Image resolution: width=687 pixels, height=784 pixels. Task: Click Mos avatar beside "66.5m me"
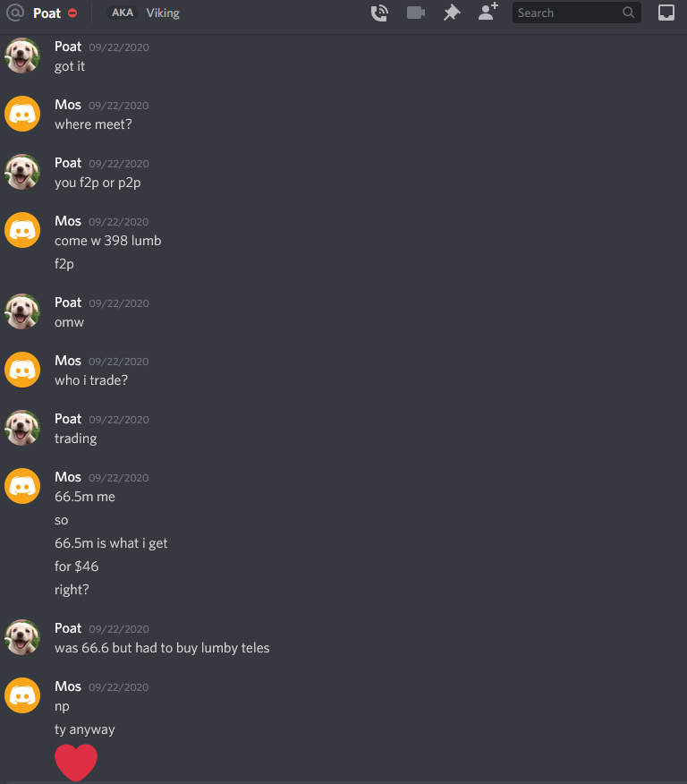(x=22, y=486)
